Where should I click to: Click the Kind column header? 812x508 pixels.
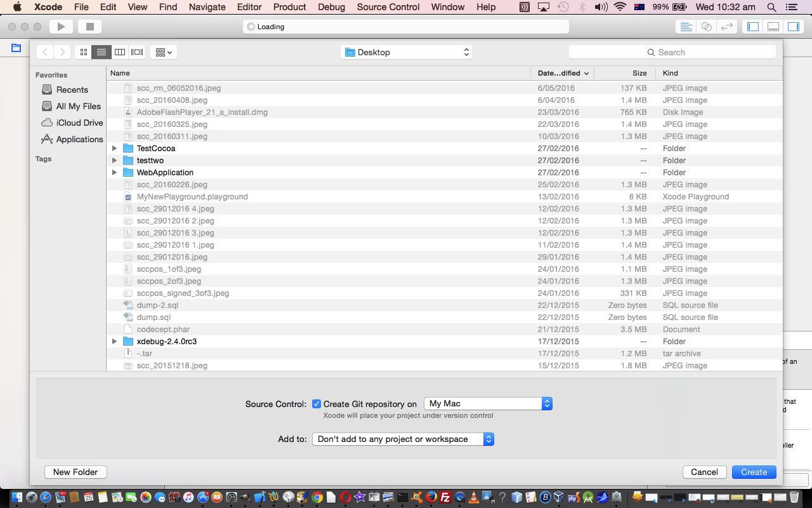click(719, 73)
